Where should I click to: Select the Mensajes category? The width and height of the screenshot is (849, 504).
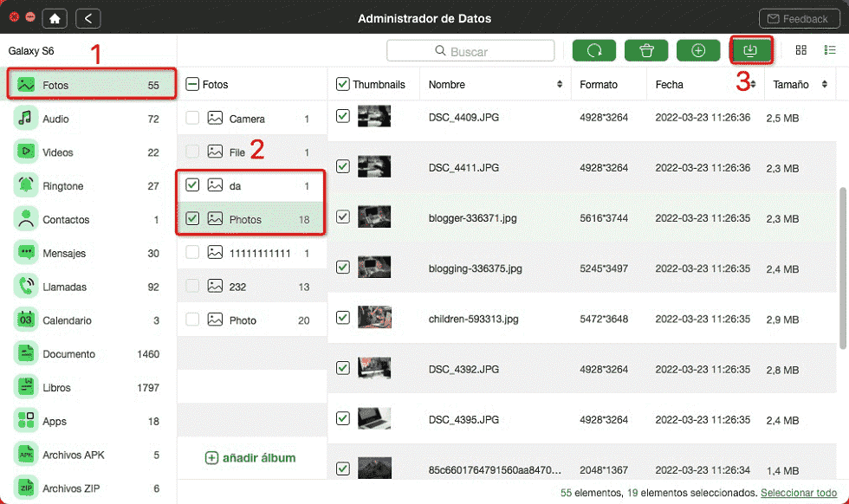(66, 253)
